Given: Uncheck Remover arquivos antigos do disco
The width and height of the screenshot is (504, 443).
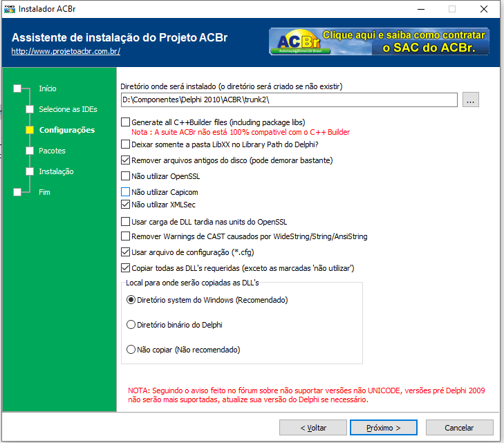Looking at the screenshot, I should click(125, 160).
